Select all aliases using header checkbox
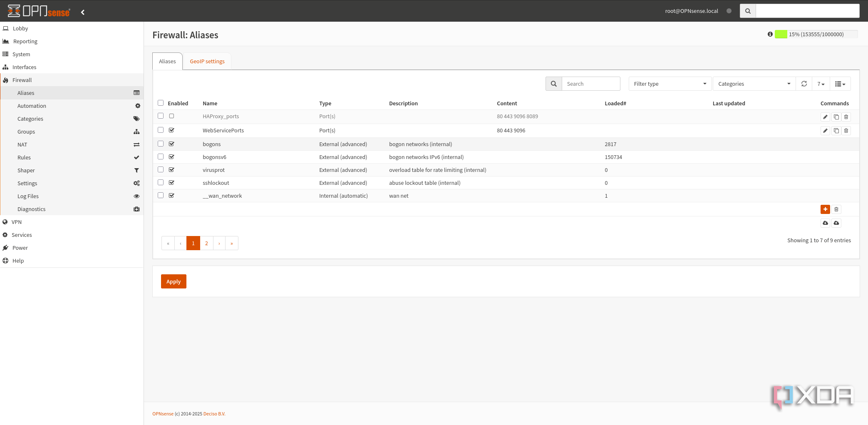The width and height of the screenshot is (868, 425). (x=161, y=103)
